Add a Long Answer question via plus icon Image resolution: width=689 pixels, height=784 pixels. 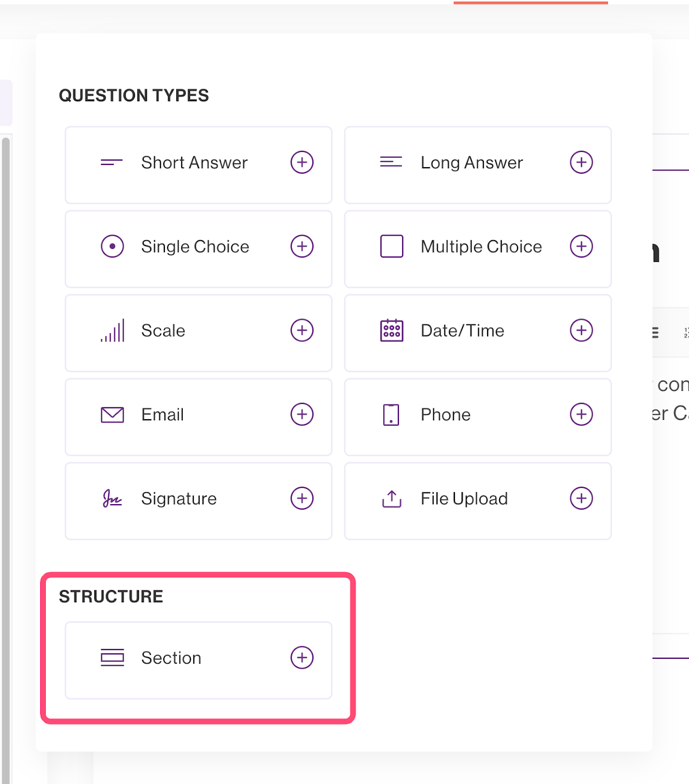[581, 162]
